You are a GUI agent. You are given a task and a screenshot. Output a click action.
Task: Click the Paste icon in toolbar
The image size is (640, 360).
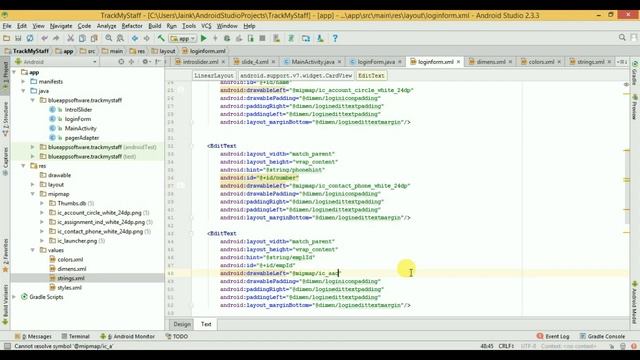pyautogui.click(x=94, y=38)
